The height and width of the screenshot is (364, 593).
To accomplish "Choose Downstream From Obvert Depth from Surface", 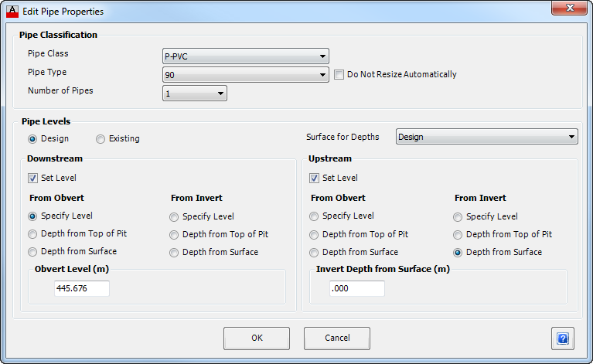I will pos(32,252).
